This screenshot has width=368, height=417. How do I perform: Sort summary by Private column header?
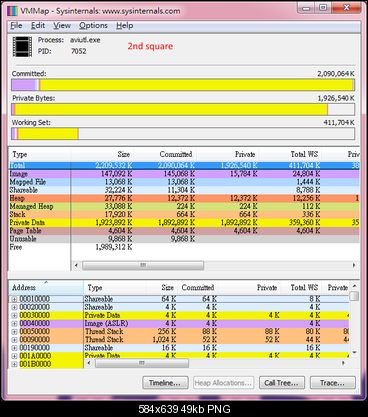click(x=228, y=154)
